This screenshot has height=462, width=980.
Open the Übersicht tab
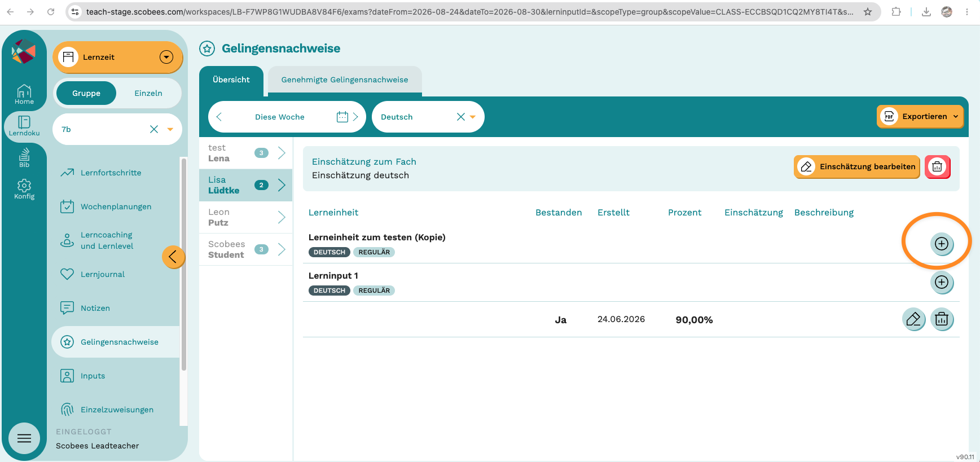pyautogui.click(x=231, y=80)
